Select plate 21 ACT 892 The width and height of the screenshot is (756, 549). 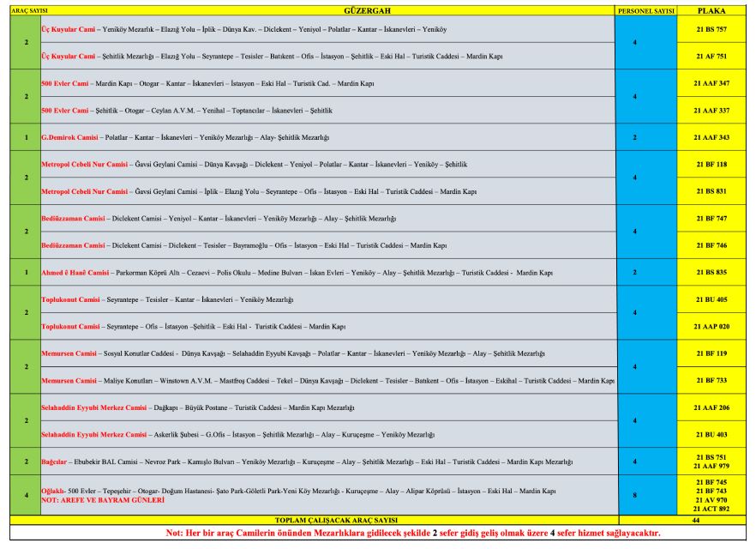pos(711,509)
